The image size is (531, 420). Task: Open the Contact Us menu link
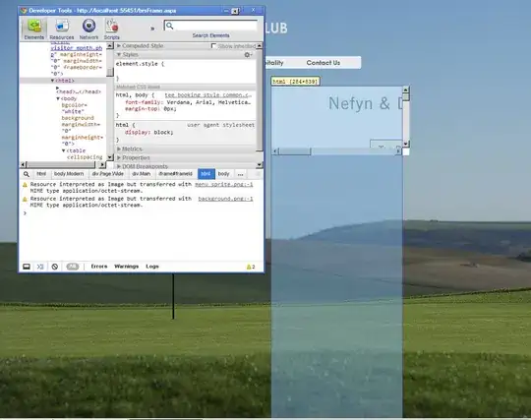click(324, 63)
